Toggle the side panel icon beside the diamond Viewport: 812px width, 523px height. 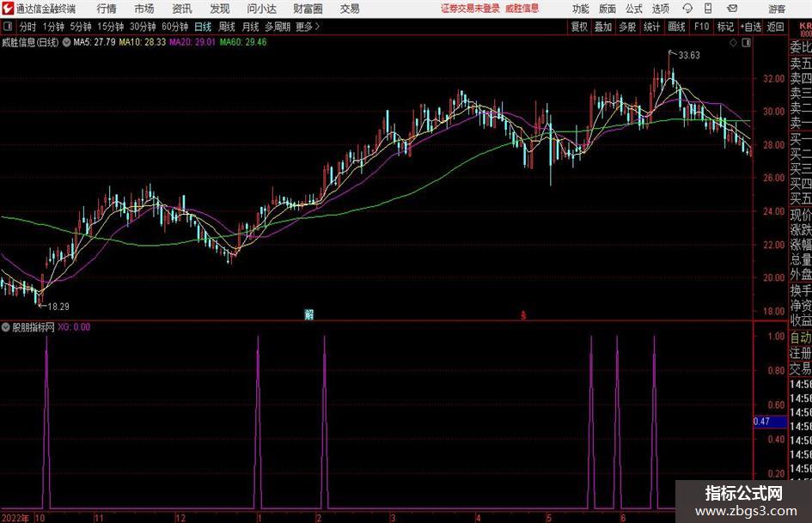[746, 43]
